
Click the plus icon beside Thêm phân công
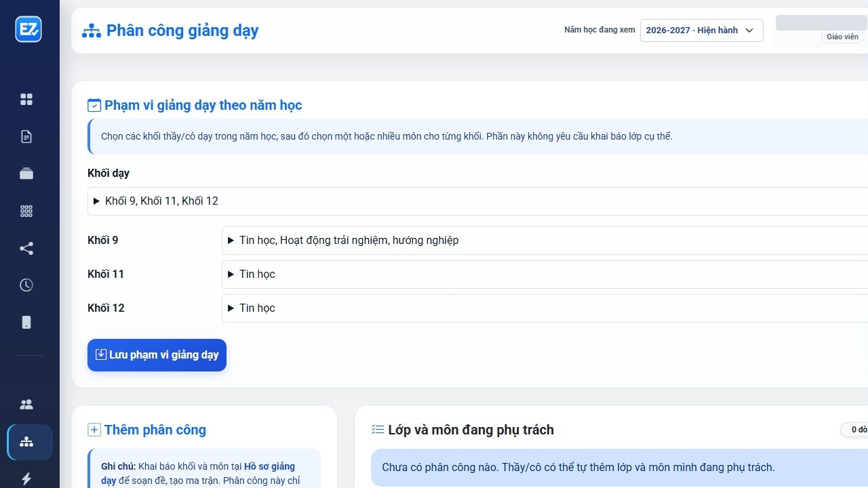pos(94,430)
